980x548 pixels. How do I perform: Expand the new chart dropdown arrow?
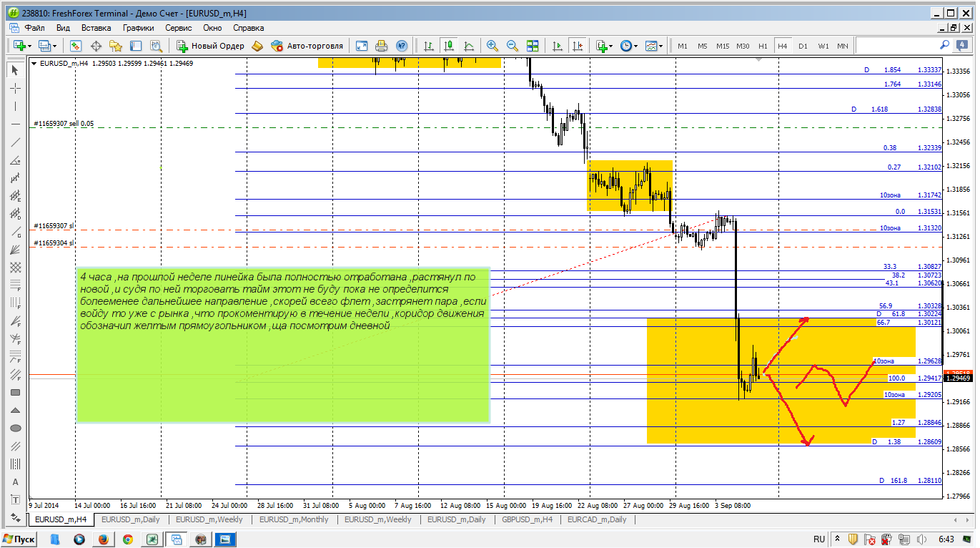pyautogui.click(x=29, y=46)
